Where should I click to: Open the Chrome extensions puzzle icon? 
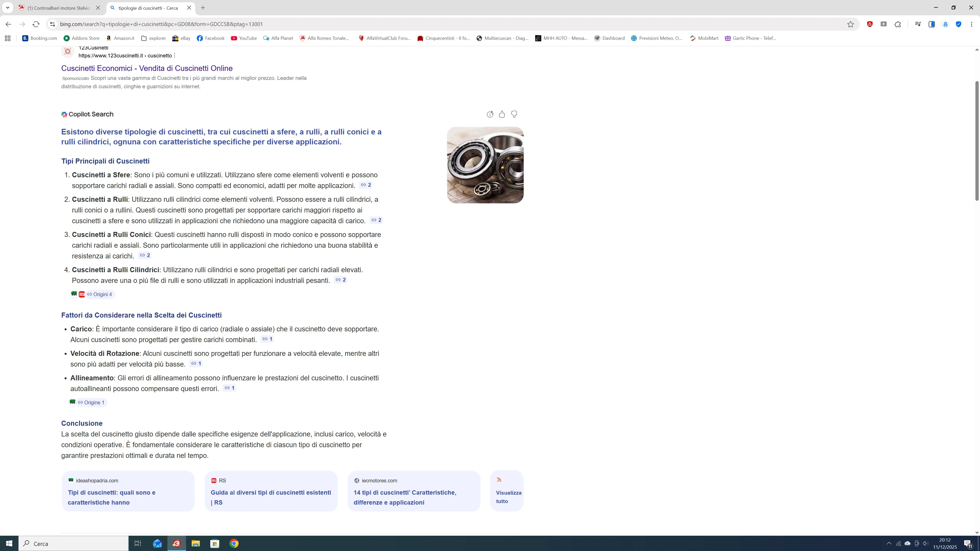[x=898, y=24]
